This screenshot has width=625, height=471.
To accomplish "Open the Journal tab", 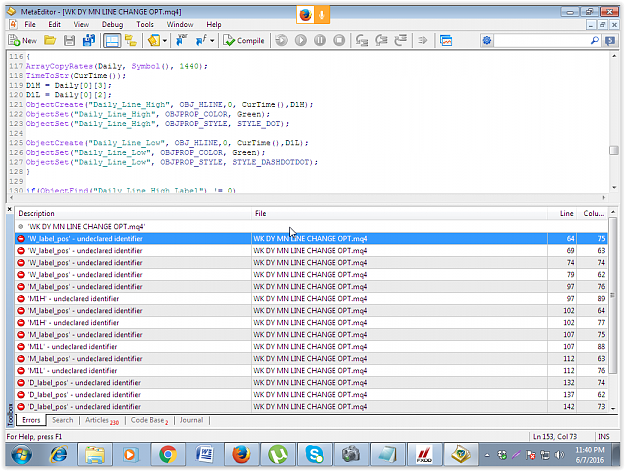I will pyautogui.click(x=191, y=420).
